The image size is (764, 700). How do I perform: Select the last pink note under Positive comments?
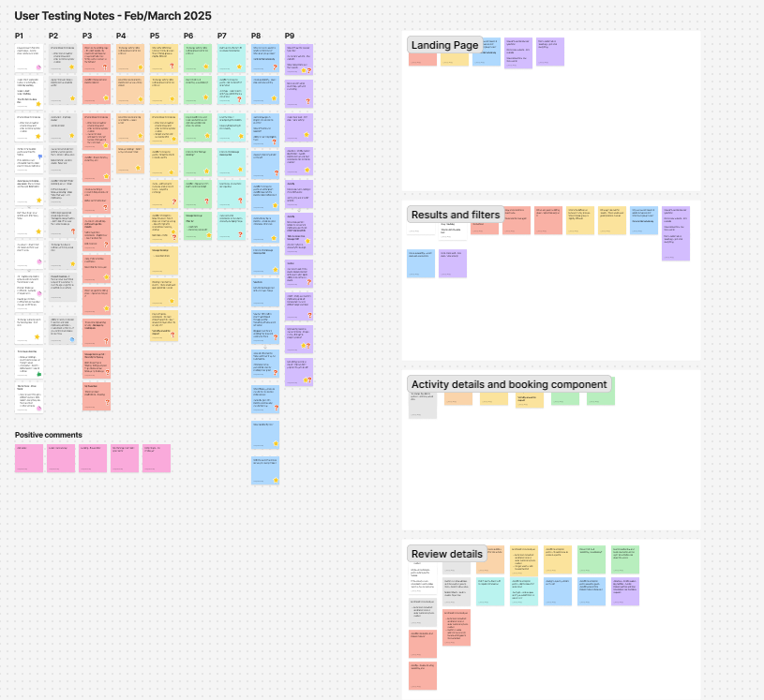[x=157, y=458]
